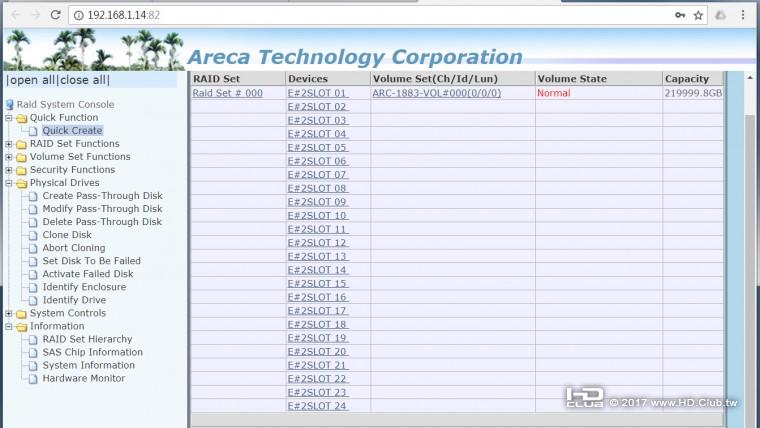Click the RAID Set Functions folder icon
The width and height of the screenshot is (760, 428).
pyautogui.click(x=21, y=144)
